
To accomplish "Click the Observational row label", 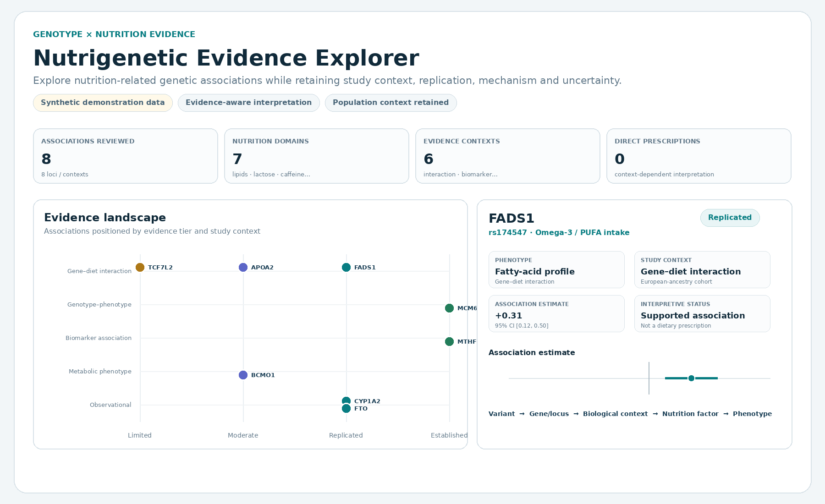I will 110,405.
